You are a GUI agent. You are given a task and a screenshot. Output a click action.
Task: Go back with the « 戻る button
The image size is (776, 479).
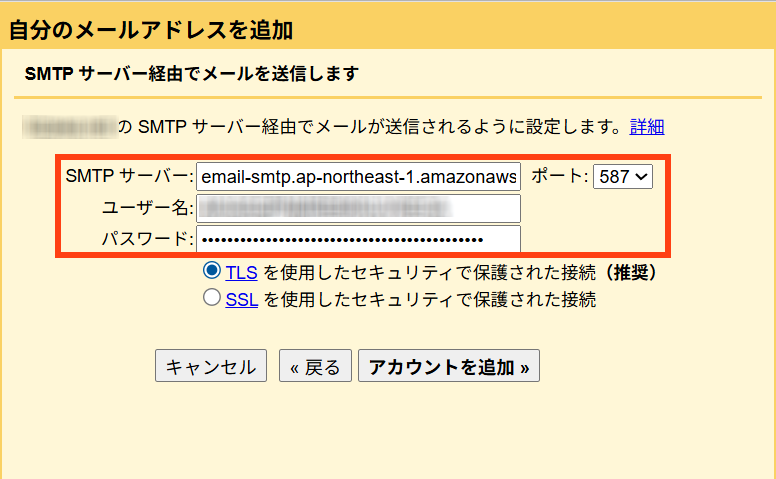pyautogui.click(x=315, y=366)
